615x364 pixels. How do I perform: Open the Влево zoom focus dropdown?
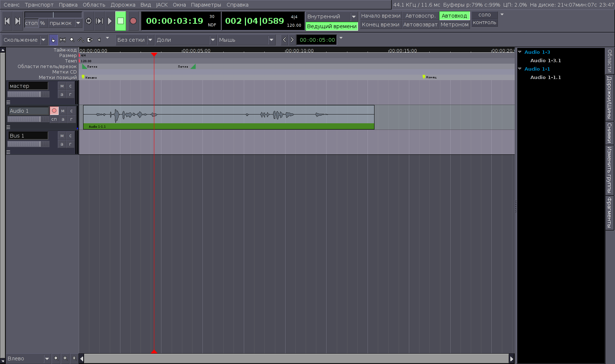click(x=28, y=359)
